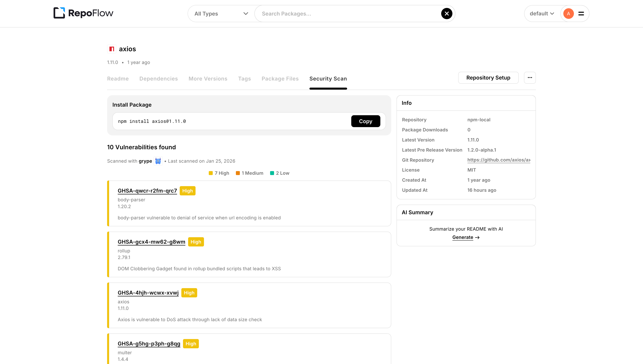This screenshot has width=643, height=364.
Task: Click the npm install axios@1.11.0 command text
Action: click(x=152, y=121)
